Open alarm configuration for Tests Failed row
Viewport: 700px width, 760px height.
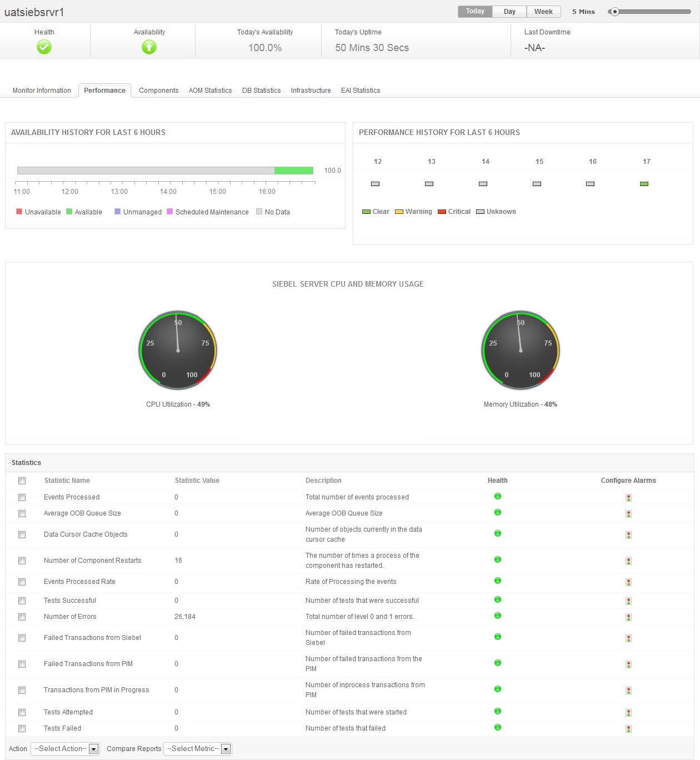click(x=628, y=728)
